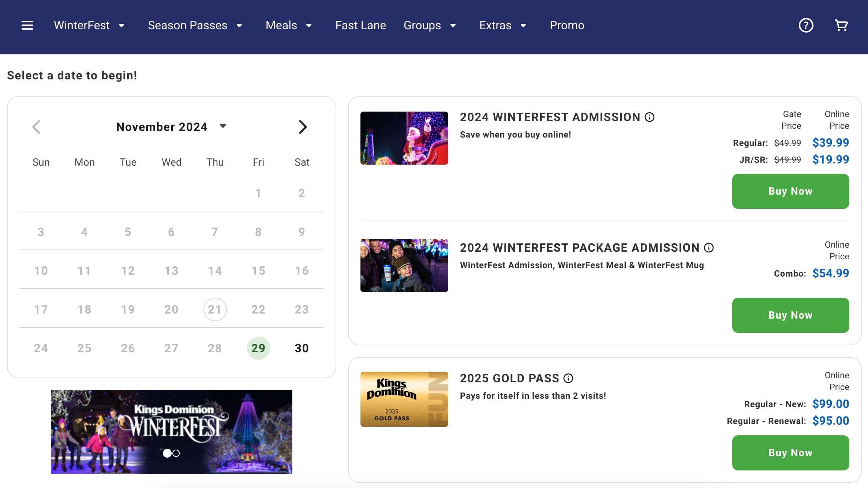868x488 pixels.
Task: Click the 2025 Gold Pass title
Action: 509,378
